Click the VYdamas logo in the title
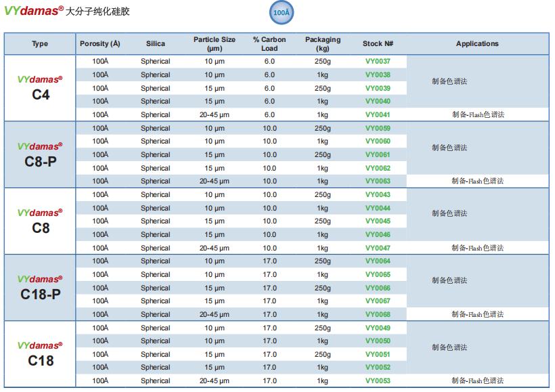Screen dimensions: 555x392 pyautogui.click(x=34, y=11)
